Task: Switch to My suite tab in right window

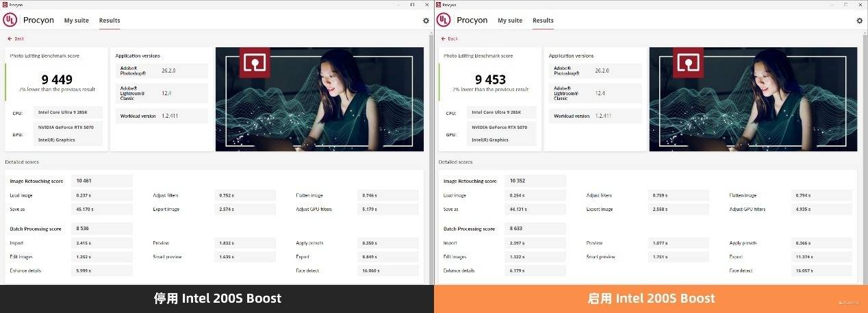Action: [x=510, y=21]
